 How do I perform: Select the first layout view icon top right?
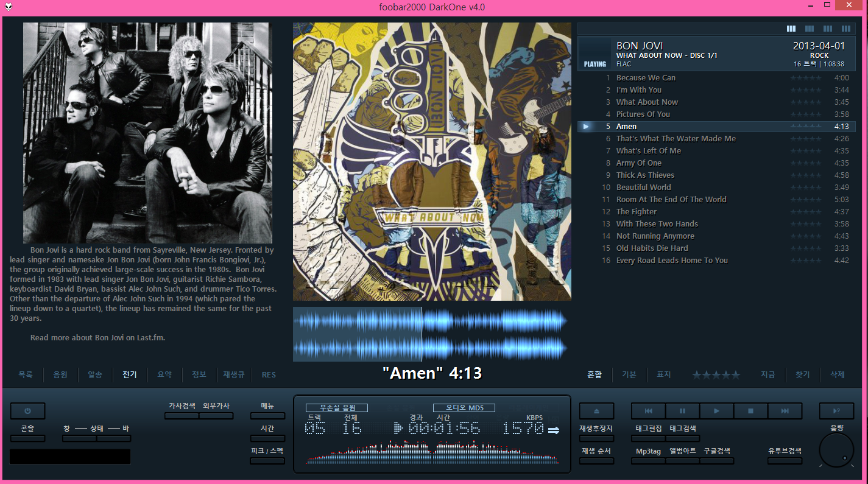pyautogui.click(x=791, y=28)
